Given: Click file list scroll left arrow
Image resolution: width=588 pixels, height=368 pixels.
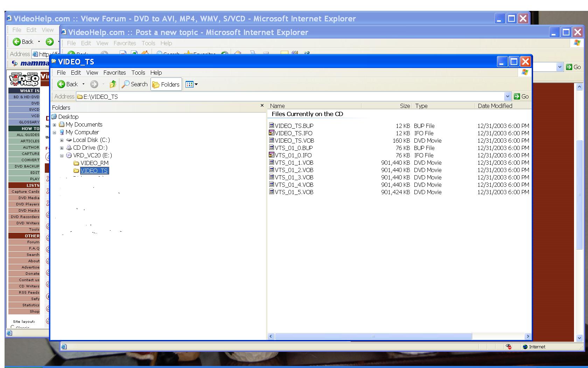Looking at the screenshot, I should 271,336.
